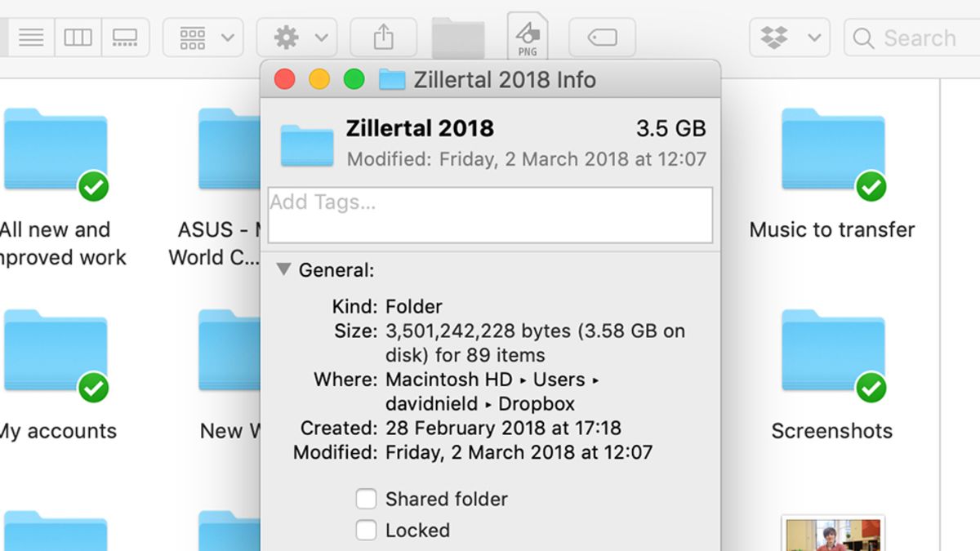
Task: Check the Shared folder option for Zillertal 2018
Action: pos(366,499)
